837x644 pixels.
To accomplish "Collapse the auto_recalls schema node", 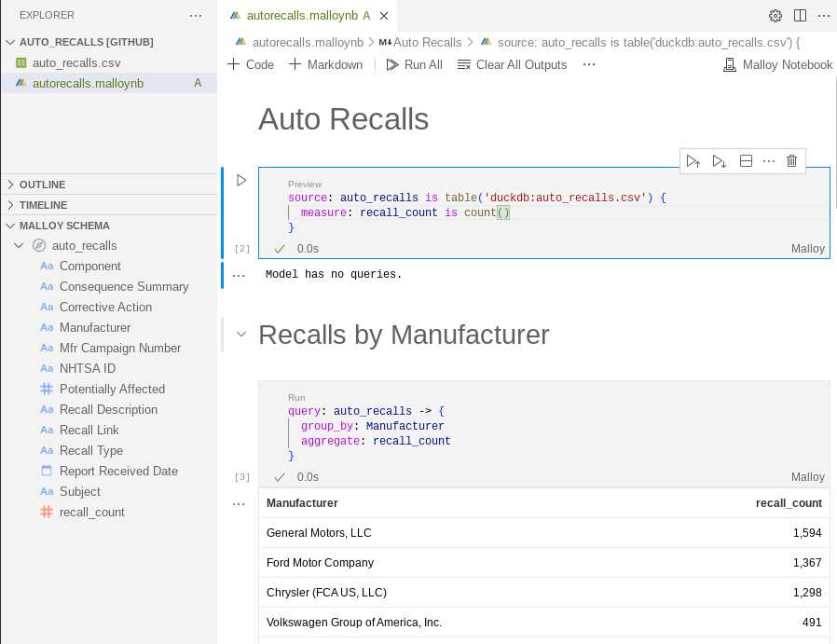I will tap(20, 245).
